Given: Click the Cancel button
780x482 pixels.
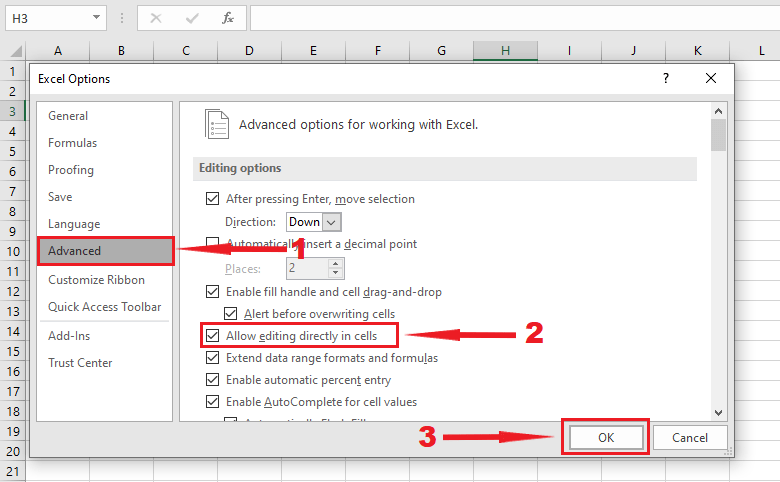Looking at the screenshot, I should pyautogui.click(x=689, y=437).
